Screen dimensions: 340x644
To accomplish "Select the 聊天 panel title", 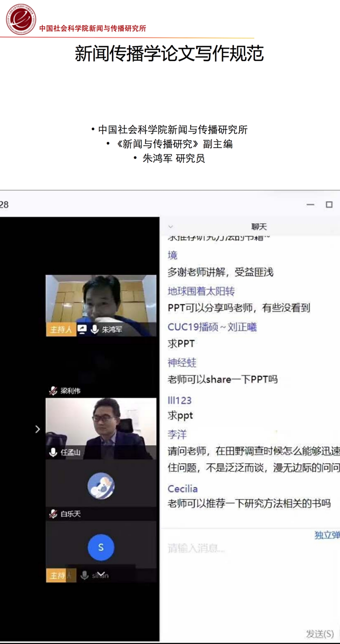I will coord(259,227).
